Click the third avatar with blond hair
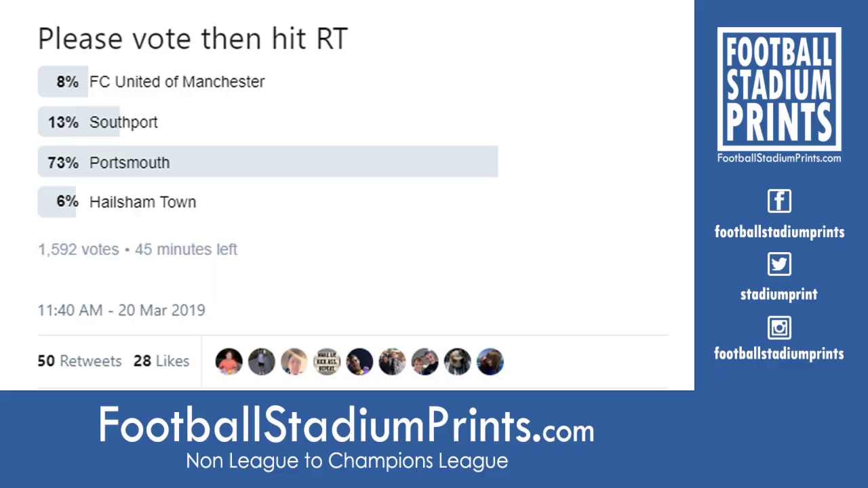Image resolution: width=868 pixels, height=488 pixels. [294, 362]
